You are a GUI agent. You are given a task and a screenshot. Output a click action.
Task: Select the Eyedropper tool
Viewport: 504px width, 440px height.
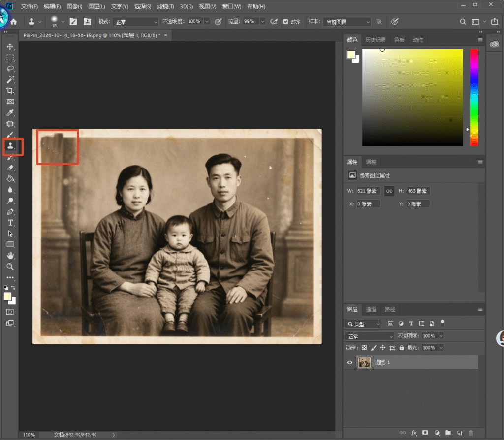10,113
